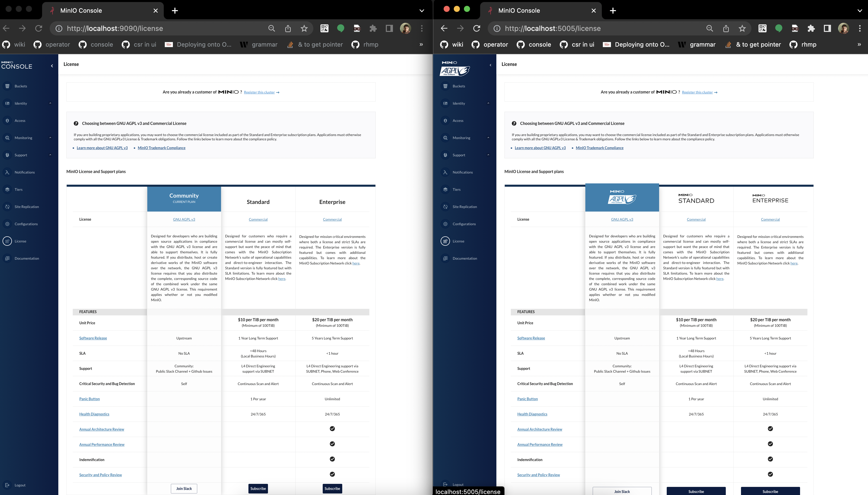Click Access icon in right sidebar
This screenshot has height=495, width=868.
(x=445, y=121)
